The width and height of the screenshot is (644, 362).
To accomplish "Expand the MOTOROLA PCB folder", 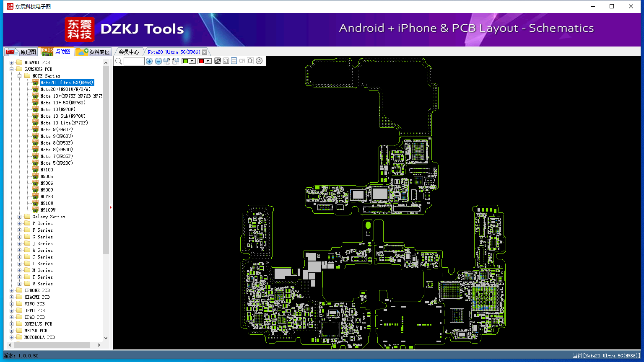I will (12, 337).
